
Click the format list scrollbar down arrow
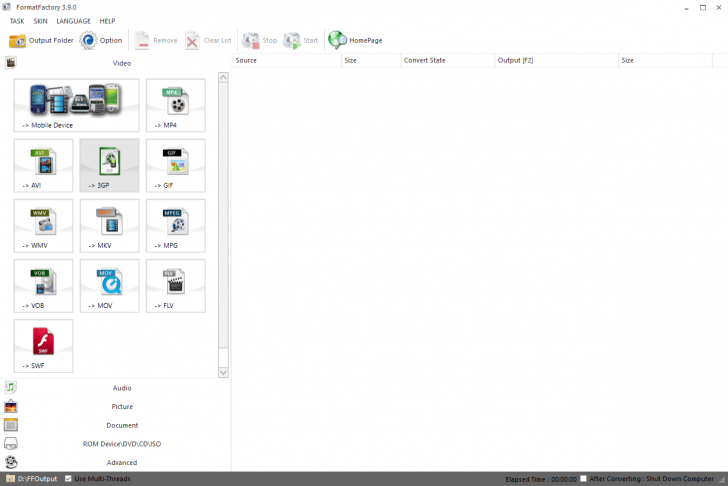(223, 373)
